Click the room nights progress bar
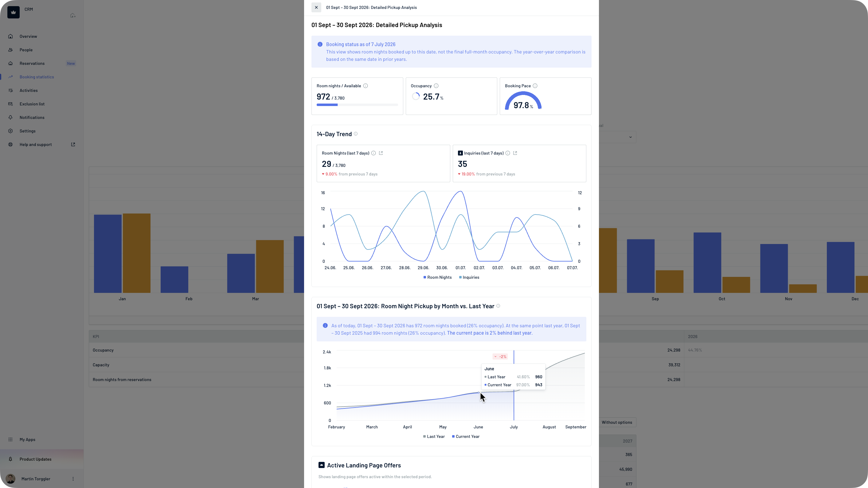Screen dimensions: 868x488 357,105
